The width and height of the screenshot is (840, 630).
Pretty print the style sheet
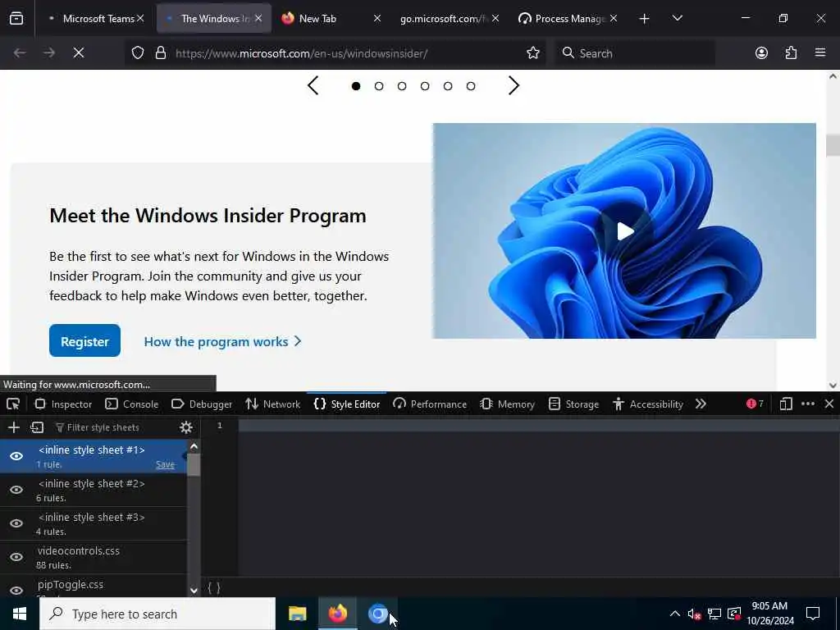(x=214, y=587)
